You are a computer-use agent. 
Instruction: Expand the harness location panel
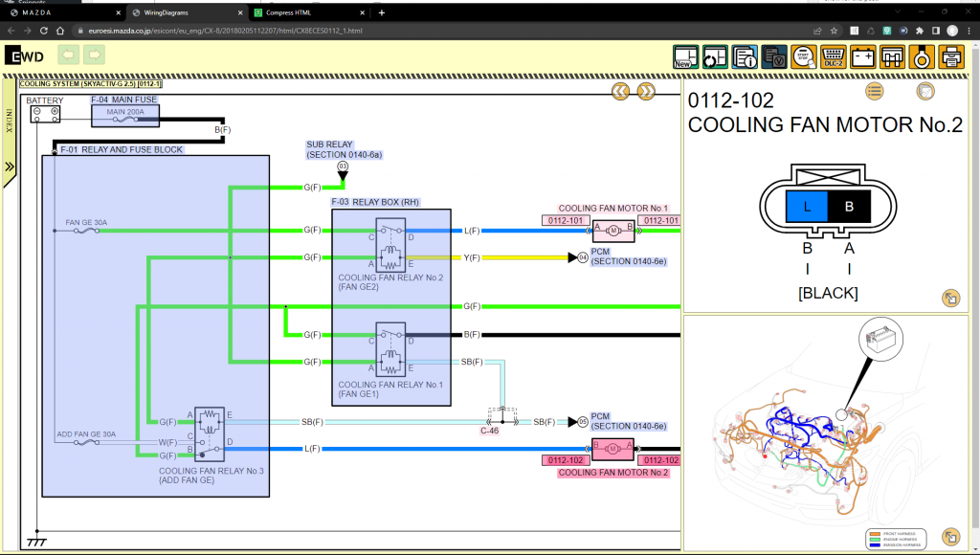pos(950,537)
